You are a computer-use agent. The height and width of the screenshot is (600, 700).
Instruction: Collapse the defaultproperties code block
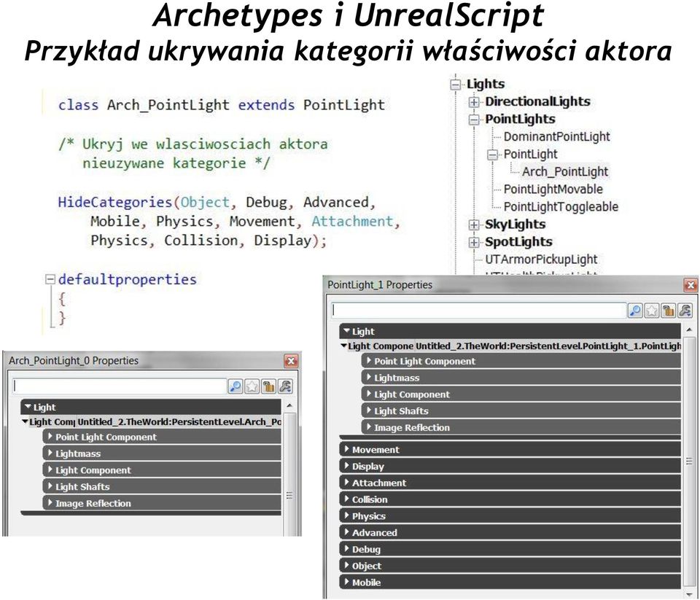[x=50, y=279]
